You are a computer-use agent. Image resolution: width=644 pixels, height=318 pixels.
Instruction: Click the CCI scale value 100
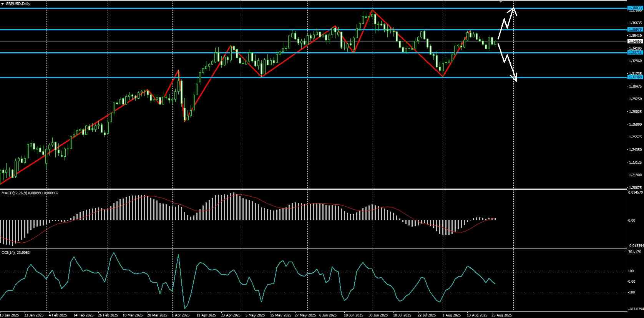pyautogui.click(x=631, y=271)
